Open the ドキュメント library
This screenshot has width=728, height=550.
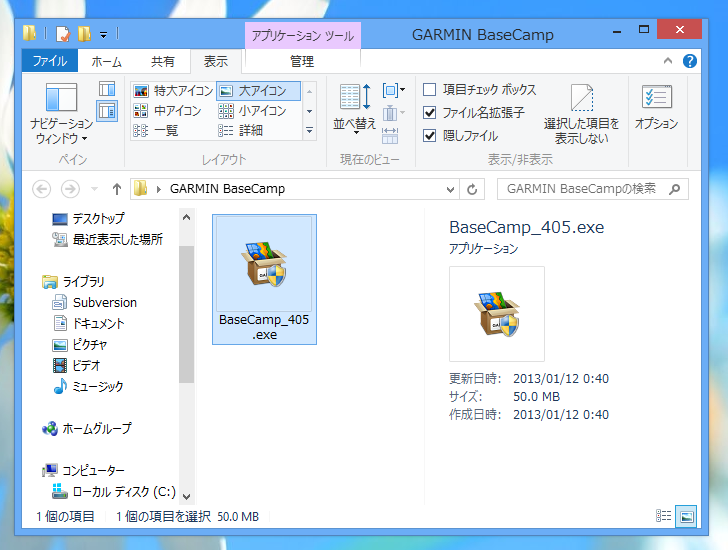tap(88, 324)
